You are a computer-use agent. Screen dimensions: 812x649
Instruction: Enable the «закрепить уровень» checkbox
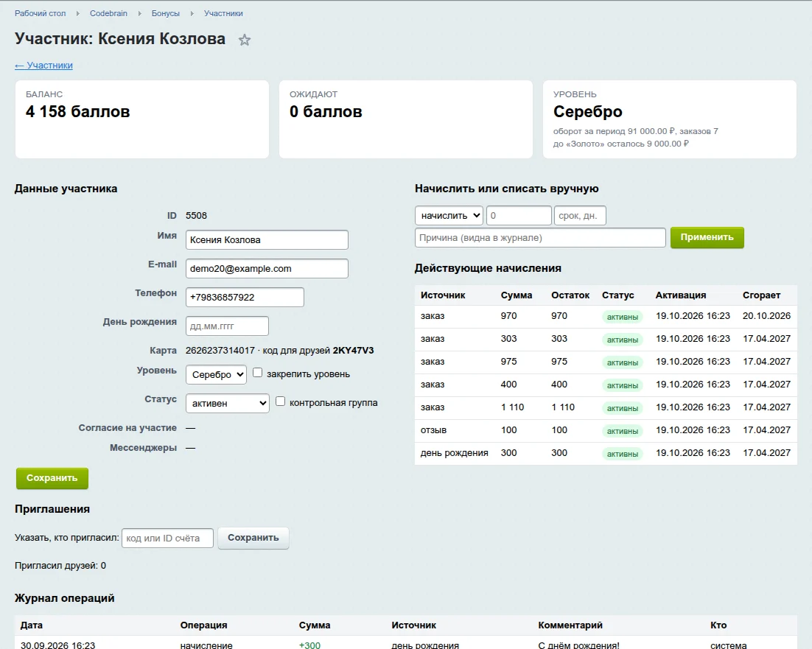click(257, 373)
